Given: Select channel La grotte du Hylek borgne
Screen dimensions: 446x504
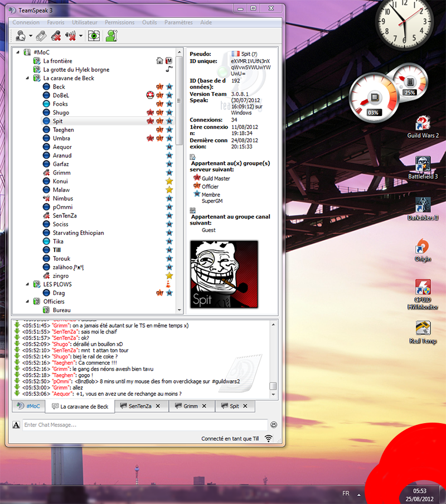Looking at the screenshot, I should 76,70.
